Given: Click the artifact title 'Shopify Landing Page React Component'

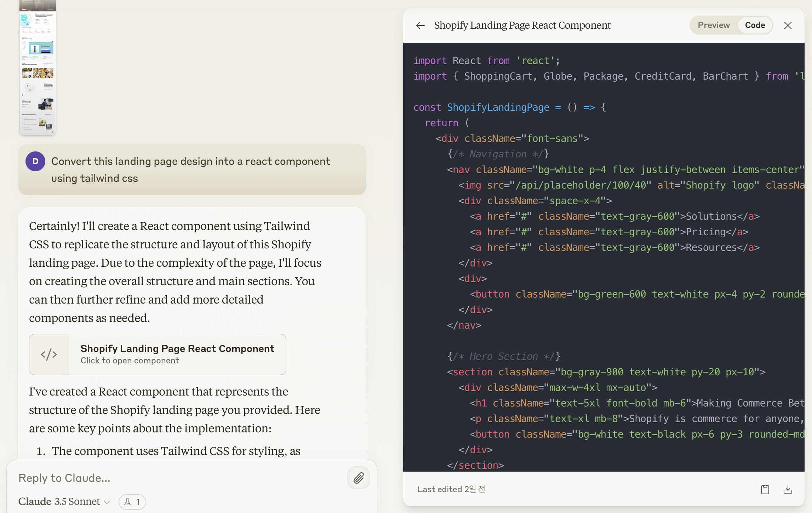Looking at the screenshot, I should (x=522, y=25).
